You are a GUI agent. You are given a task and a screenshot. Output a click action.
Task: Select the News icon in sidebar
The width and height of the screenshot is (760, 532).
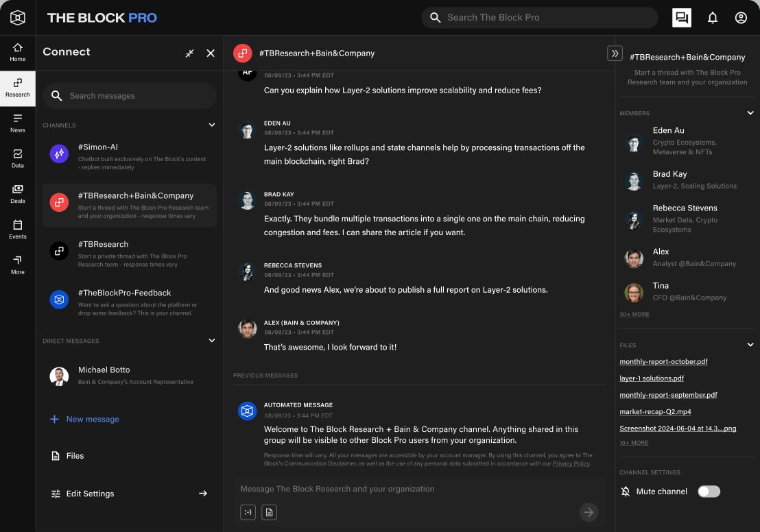tap(17, 124)
